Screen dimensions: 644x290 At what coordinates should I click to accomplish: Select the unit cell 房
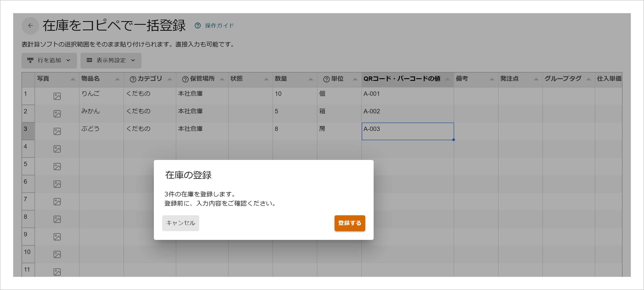tap(339, 131)
